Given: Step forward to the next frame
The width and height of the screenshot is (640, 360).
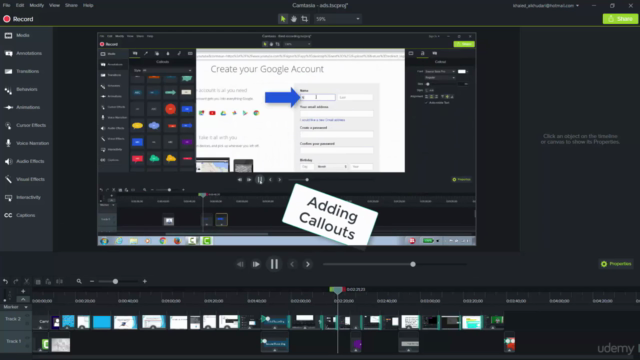Looking at the screenshot, I should 256,264.
